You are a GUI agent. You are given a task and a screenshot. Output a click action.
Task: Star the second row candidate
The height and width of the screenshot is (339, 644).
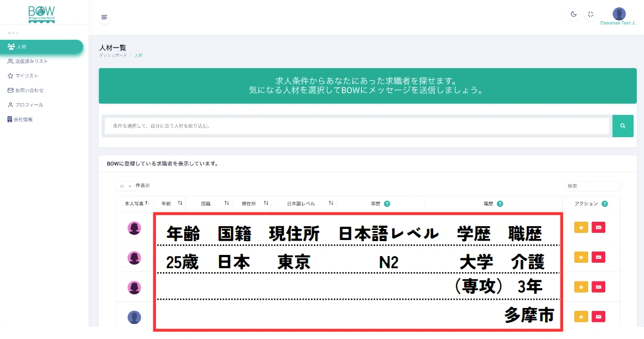pos(581,257)
